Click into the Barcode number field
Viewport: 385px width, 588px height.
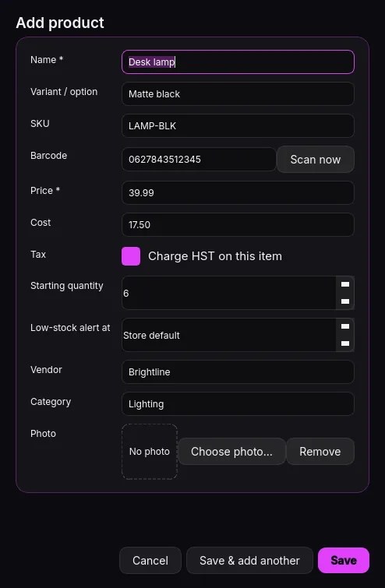199,160
